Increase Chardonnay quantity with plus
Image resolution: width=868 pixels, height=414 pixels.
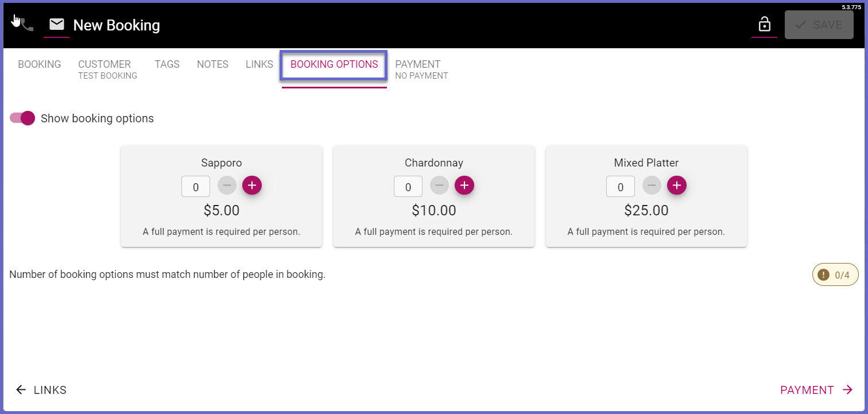pyautogui.click(x=464, y=185)
